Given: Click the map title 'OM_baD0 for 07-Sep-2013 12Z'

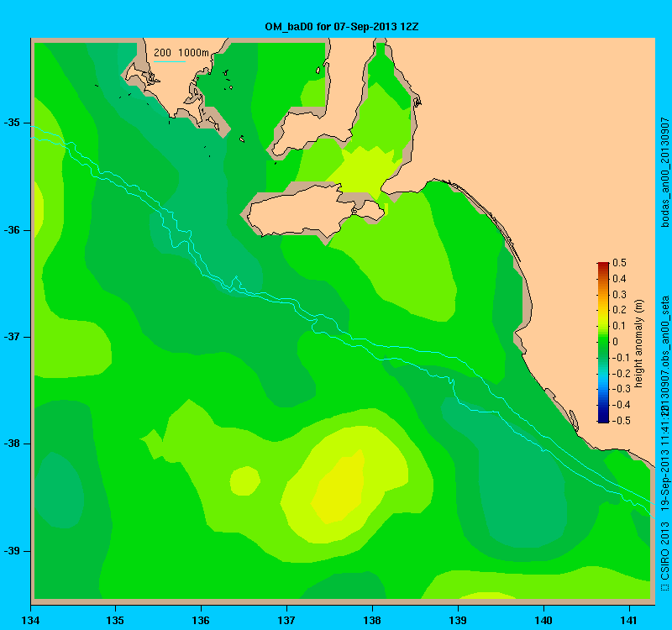Looking at the screenshot, I should [342, 27].
